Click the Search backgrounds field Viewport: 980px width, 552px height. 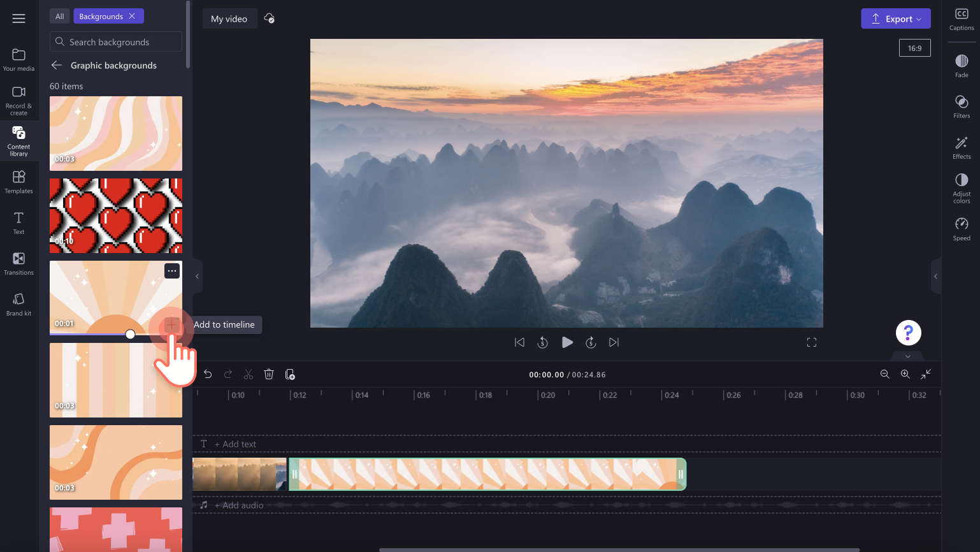116,41
